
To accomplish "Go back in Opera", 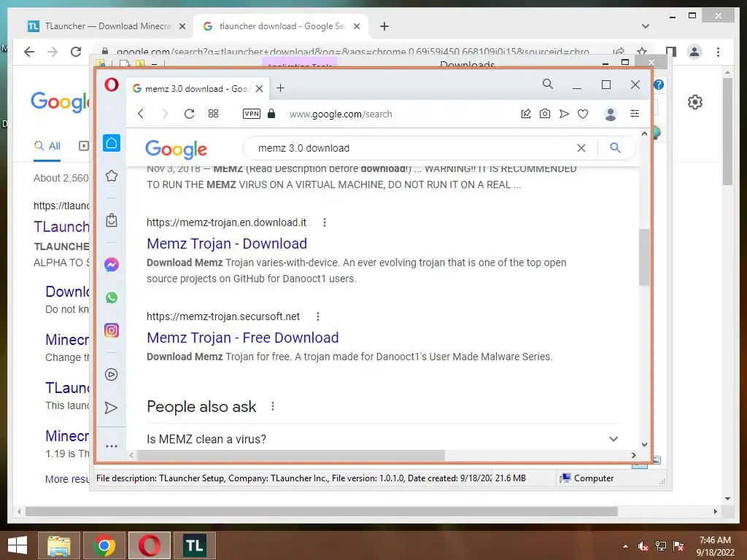I will (141, 113).
